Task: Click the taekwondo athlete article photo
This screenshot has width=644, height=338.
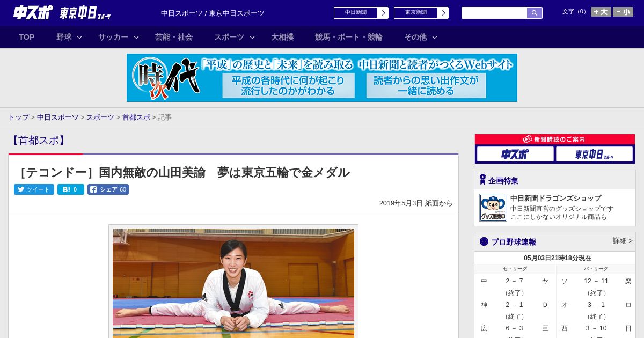Action: click(233, 283)
